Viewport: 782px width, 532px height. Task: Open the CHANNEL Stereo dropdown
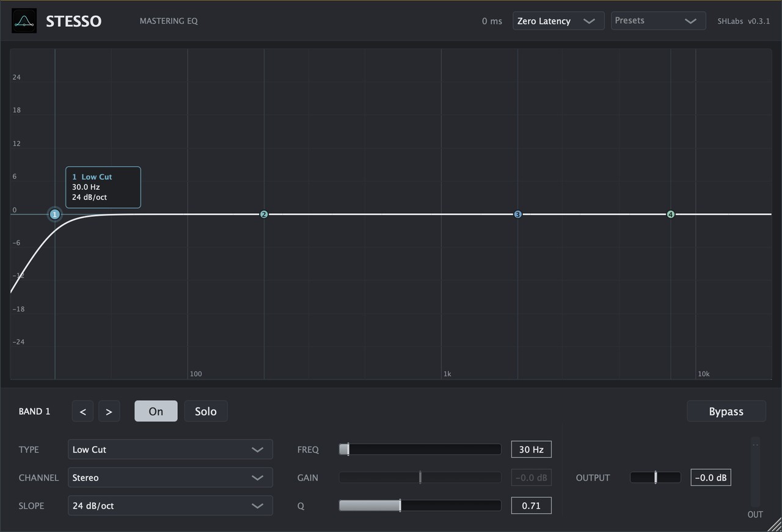click(x=170, y=478)
